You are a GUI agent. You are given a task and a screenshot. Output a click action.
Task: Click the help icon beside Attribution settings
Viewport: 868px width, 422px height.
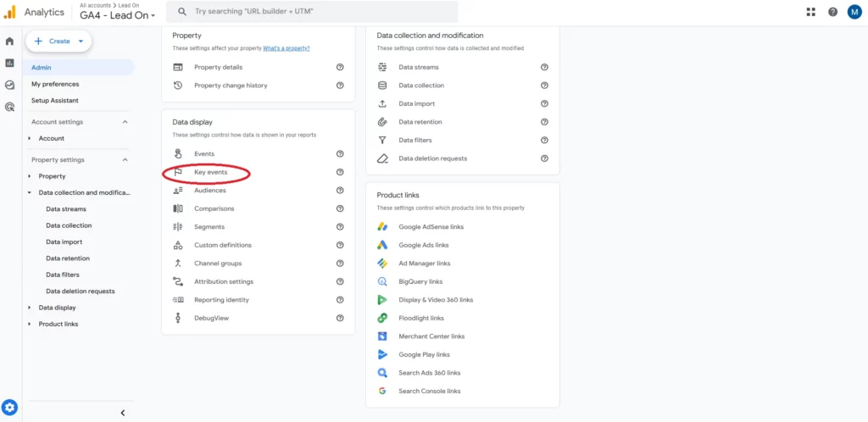tap(340, 281)
